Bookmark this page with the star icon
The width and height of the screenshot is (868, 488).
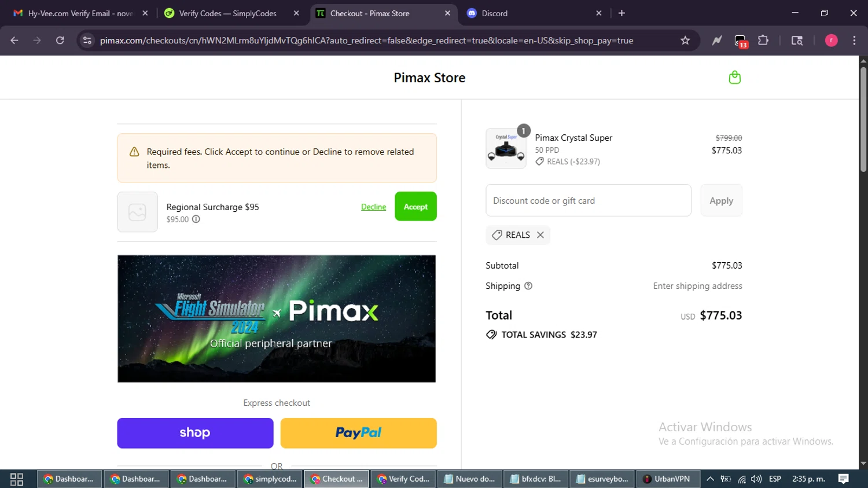(x=685, y=41)
